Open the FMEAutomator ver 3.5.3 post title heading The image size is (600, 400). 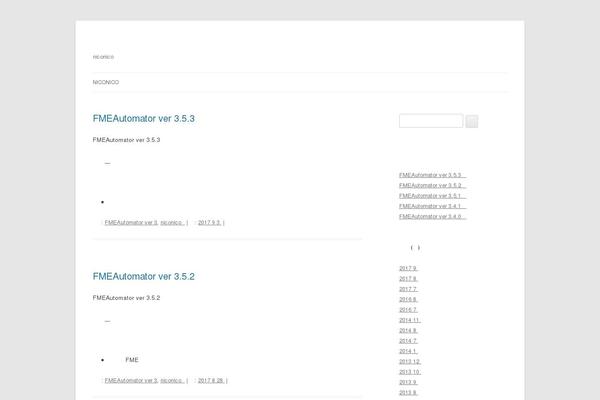pyautogui.click(x=143, y=119)
